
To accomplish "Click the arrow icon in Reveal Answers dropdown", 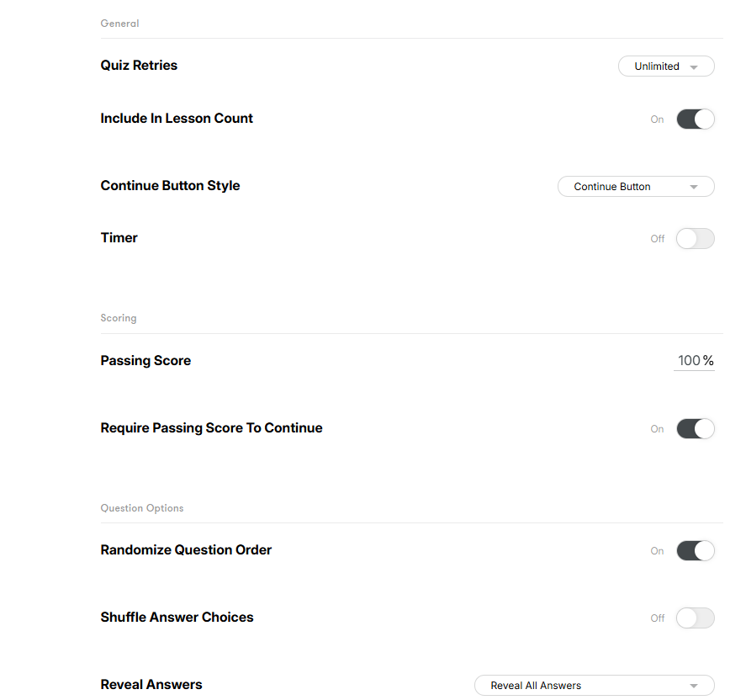I will pyautogui.click(x=694, y=686).
